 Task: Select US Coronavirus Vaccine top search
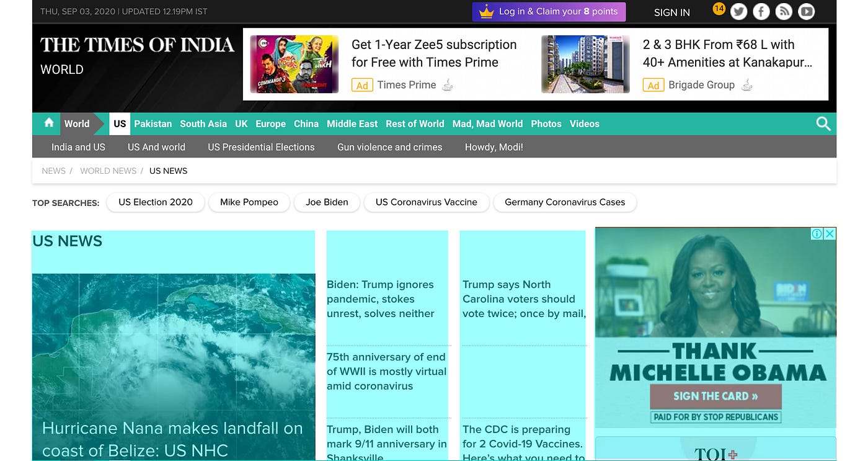point(427,202)
